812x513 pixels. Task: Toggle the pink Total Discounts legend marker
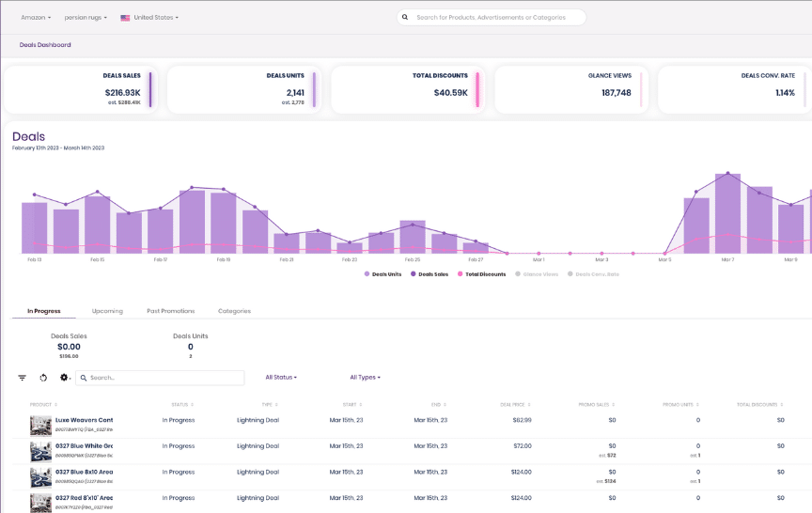(461, 274)
